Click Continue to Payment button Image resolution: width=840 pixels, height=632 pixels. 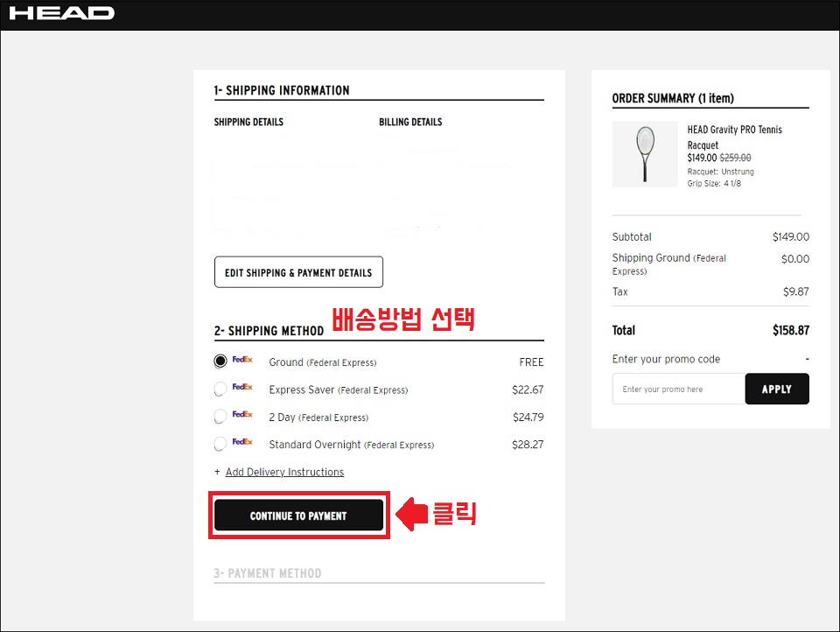click(298, 516)
